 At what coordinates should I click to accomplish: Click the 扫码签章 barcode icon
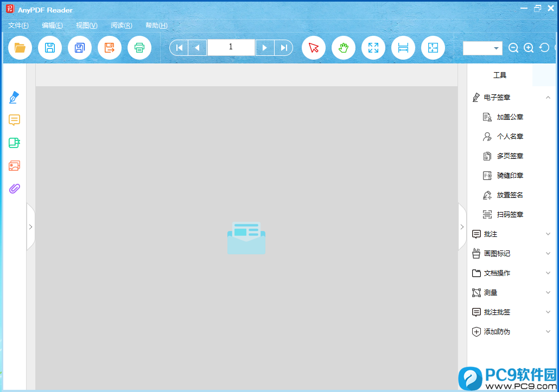pos(487,214)
